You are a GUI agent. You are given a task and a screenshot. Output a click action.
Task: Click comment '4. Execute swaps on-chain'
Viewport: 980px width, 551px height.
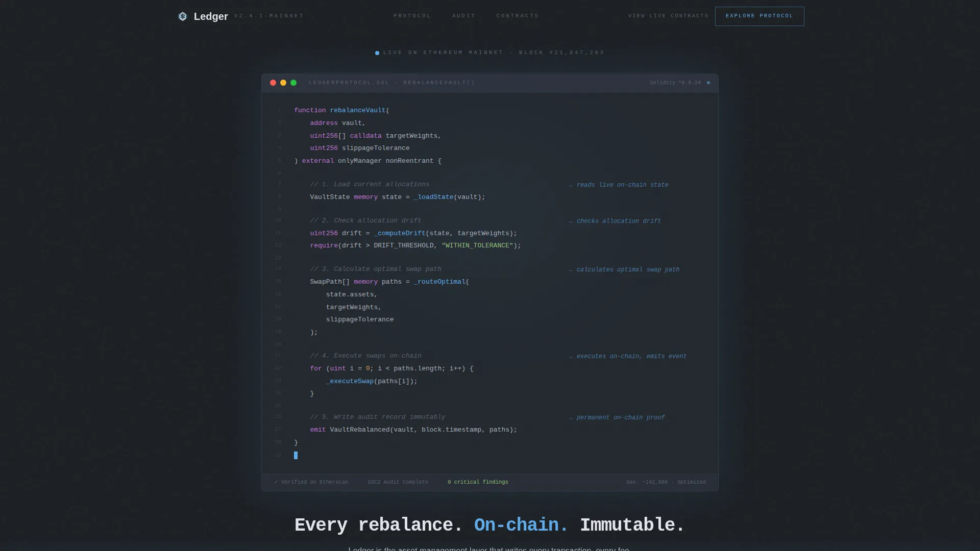pos(365,356)
